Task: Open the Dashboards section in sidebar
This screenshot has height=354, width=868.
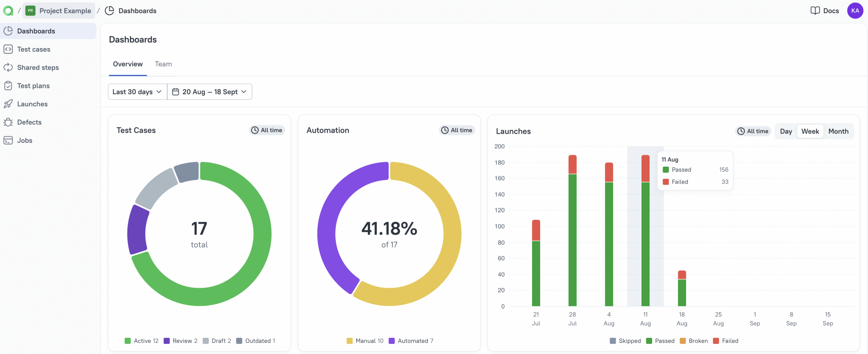Action: pos(36,31)
